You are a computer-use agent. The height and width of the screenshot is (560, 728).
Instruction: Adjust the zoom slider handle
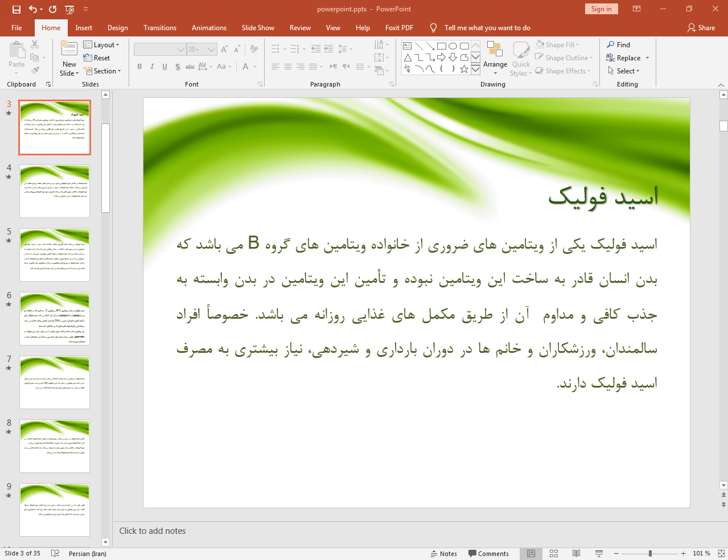650,554
